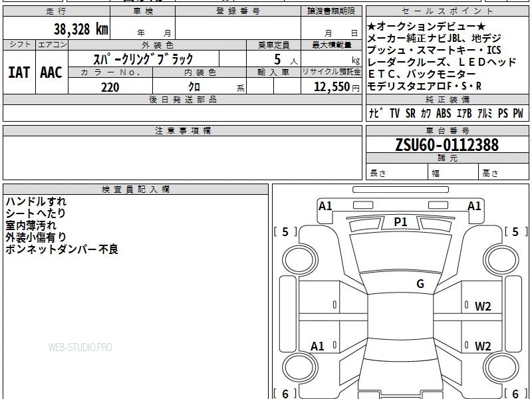The width and height of the screenshot is (532, 399).
Task: Click the 諸元 header
Action: (x=447, y=158)
